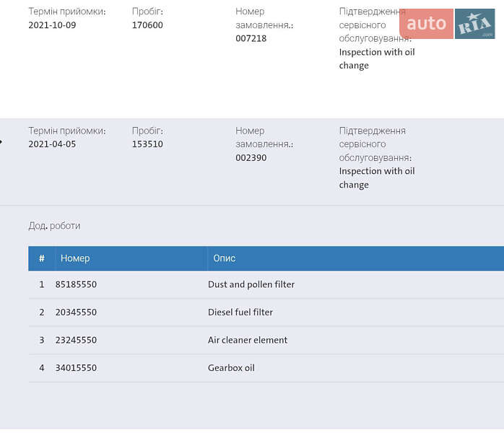Select part number 20345550
504x433 pixels.
(x=76, y=312)
